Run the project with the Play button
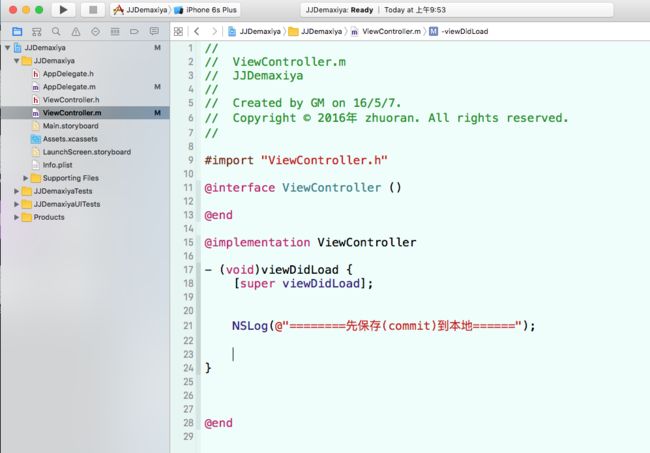 point(63,10)
